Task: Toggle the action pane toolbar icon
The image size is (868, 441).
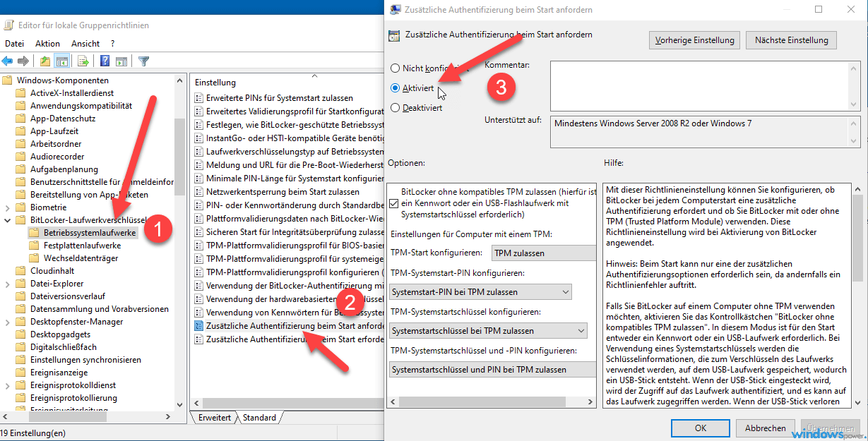Action: (121, 61)
